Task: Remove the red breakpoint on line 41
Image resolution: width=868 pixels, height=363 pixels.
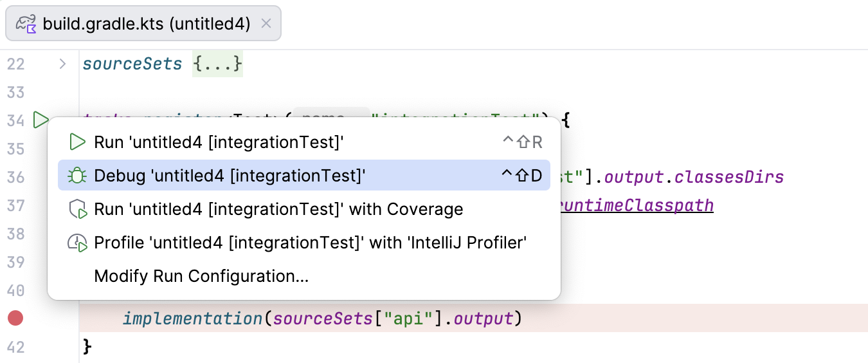Action: pos(15,318)
